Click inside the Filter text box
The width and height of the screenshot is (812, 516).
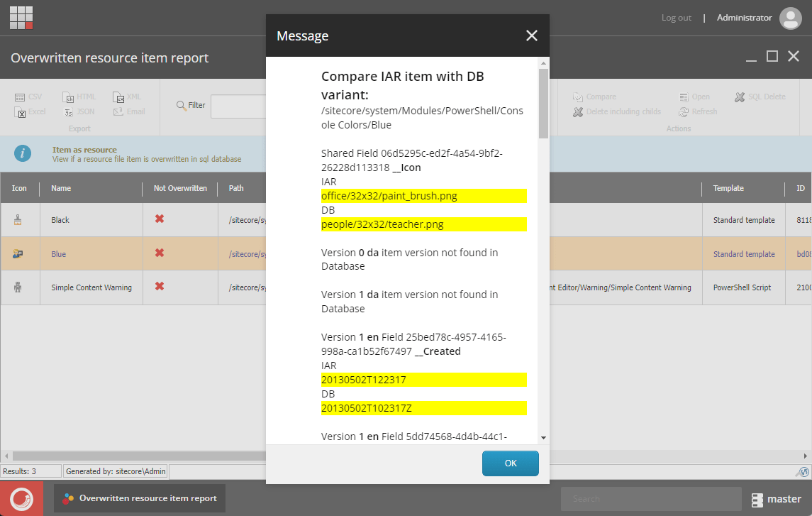pos(241,105)
